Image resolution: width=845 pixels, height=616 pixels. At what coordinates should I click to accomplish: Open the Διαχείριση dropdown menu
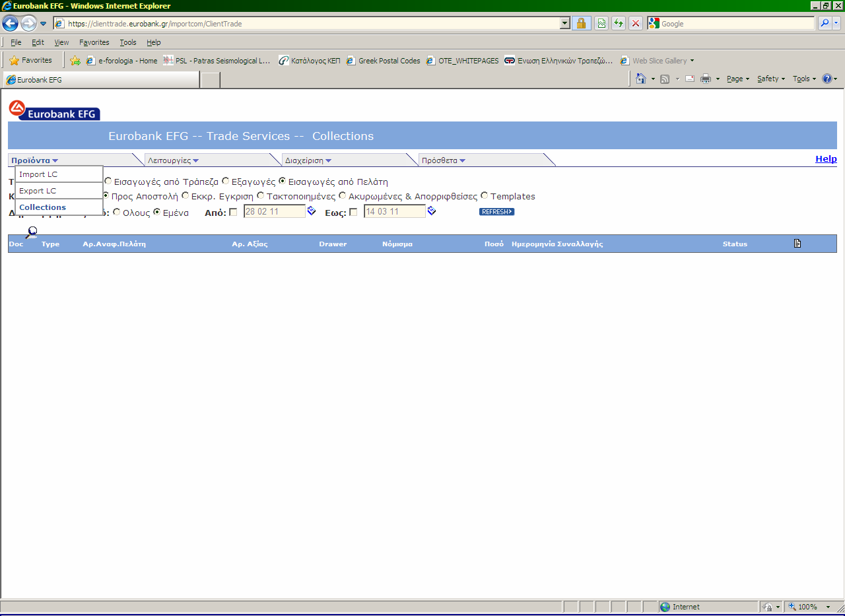tap(308, 160)
